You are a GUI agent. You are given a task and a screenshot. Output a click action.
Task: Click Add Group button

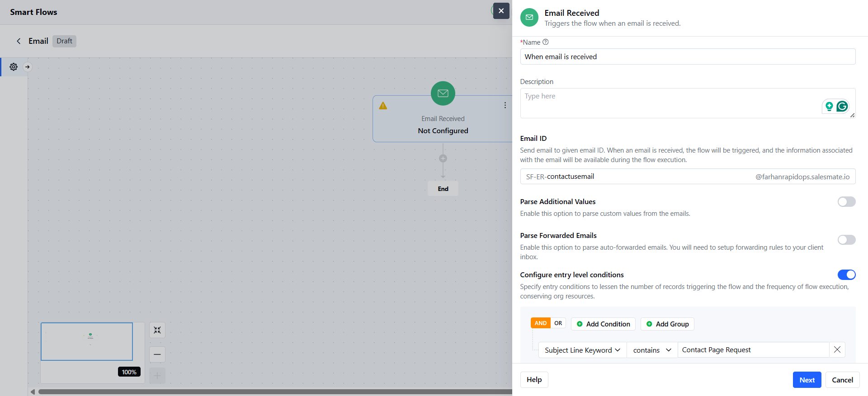tap(667, 324)
